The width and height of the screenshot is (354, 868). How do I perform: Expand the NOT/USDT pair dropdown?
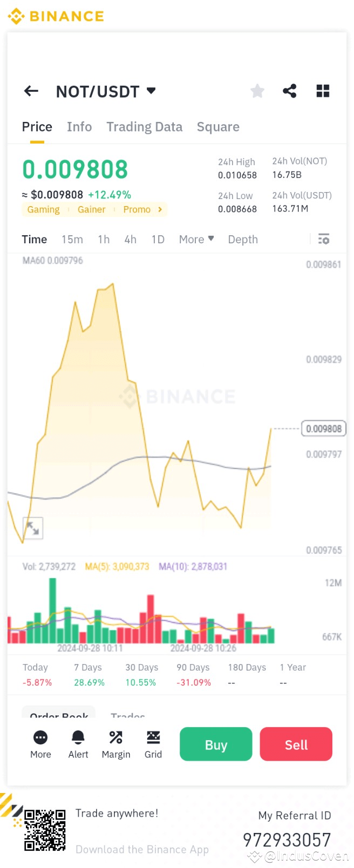pyautogui.click(x=151, y=91)
